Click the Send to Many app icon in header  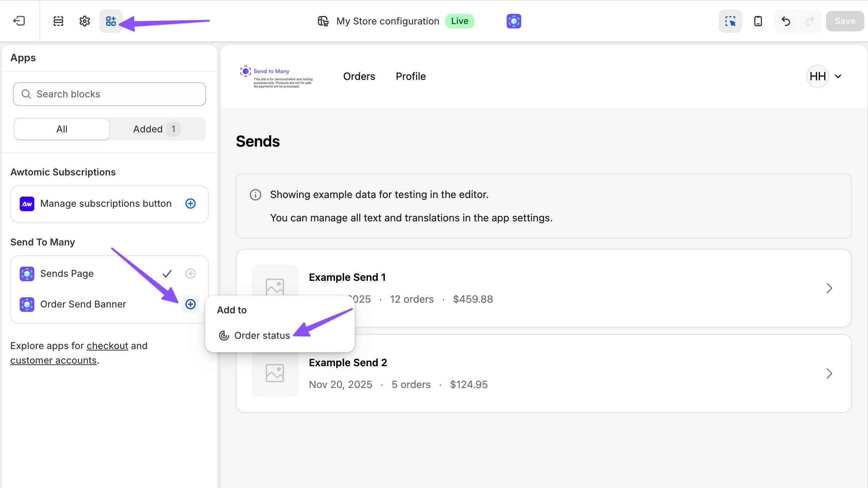tap(514, 21)
